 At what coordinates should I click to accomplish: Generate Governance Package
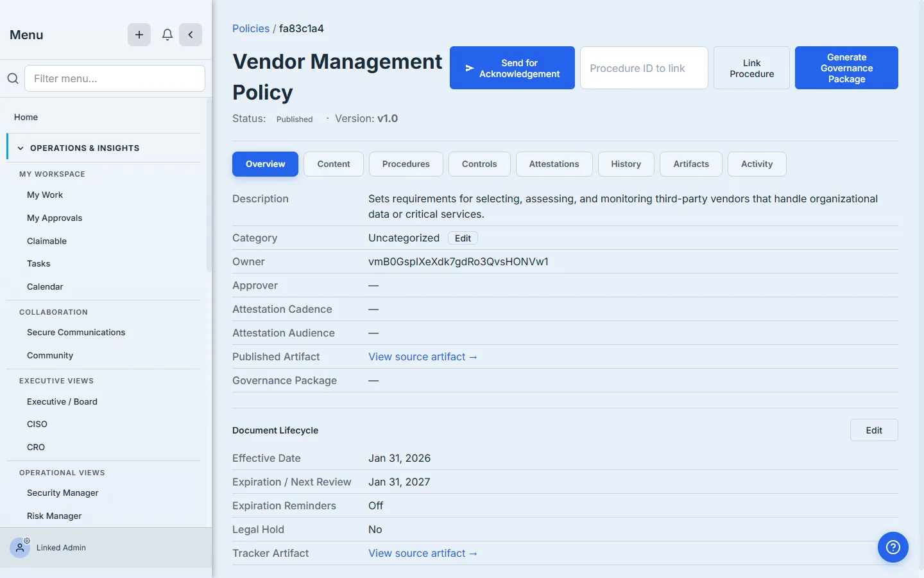click(846, 68)
